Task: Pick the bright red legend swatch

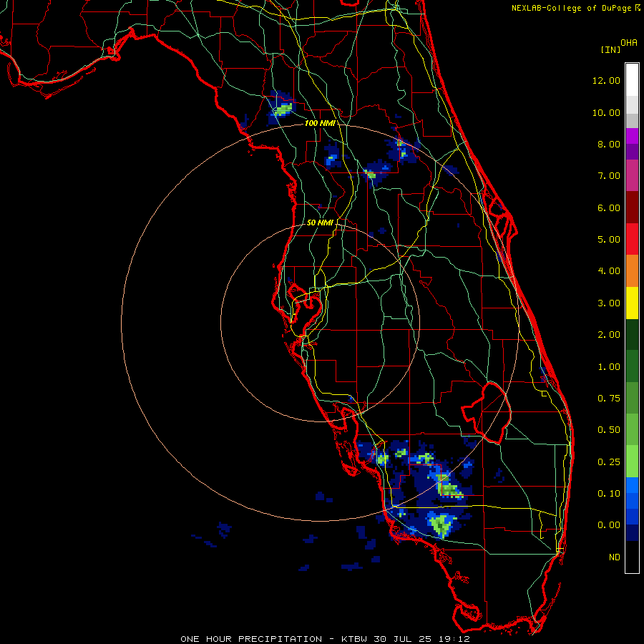Action: 632,239
